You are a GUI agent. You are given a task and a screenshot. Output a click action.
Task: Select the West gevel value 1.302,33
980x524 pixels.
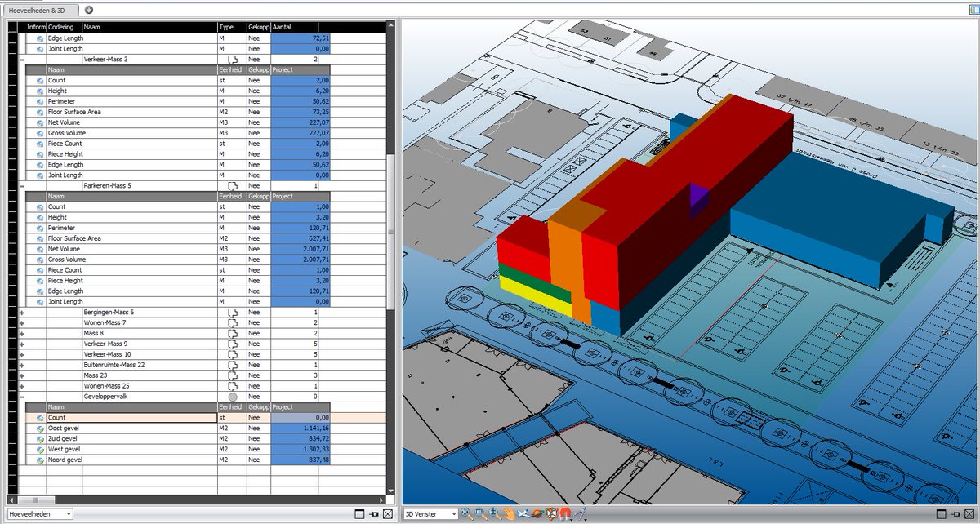[301, 450]
